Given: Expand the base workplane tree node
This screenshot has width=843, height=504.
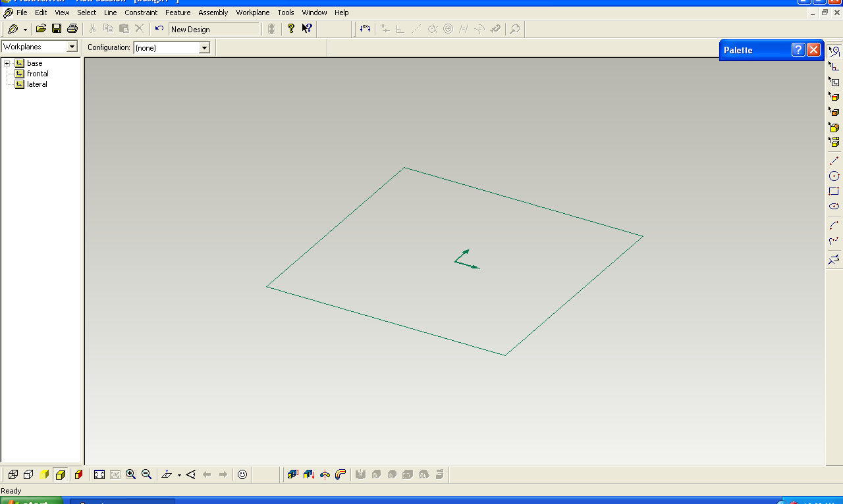Looking at the screenshot, I should click(x=7, y=63).
